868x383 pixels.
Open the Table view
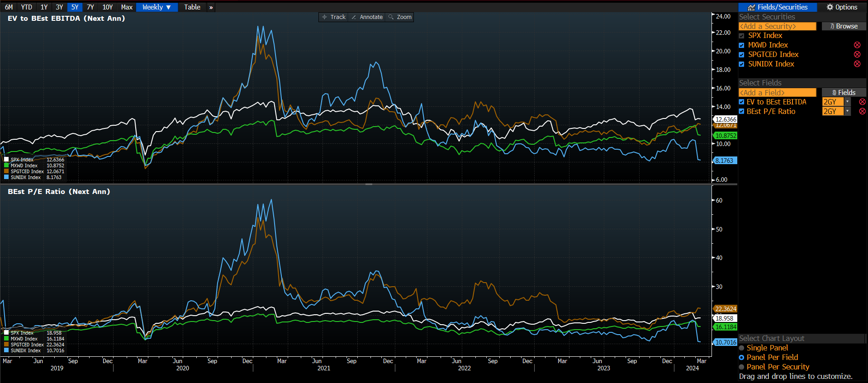click(x=192, y=7)
